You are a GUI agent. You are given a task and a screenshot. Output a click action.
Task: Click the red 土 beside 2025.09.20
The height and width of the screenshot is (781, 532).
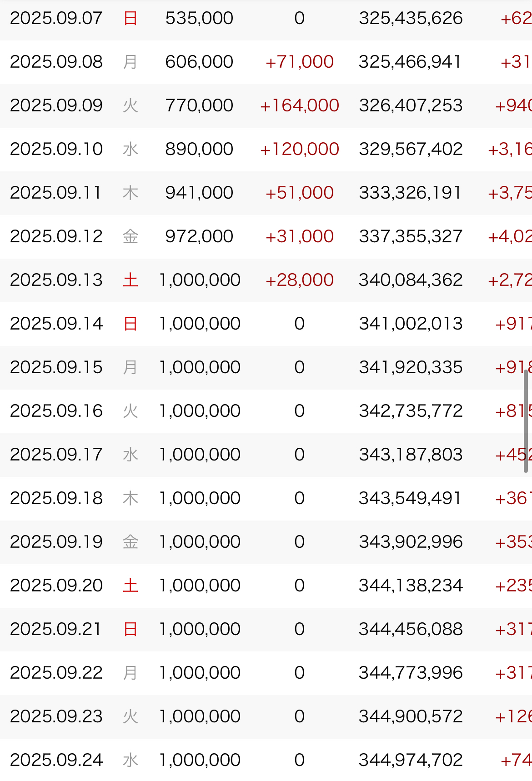130,586
